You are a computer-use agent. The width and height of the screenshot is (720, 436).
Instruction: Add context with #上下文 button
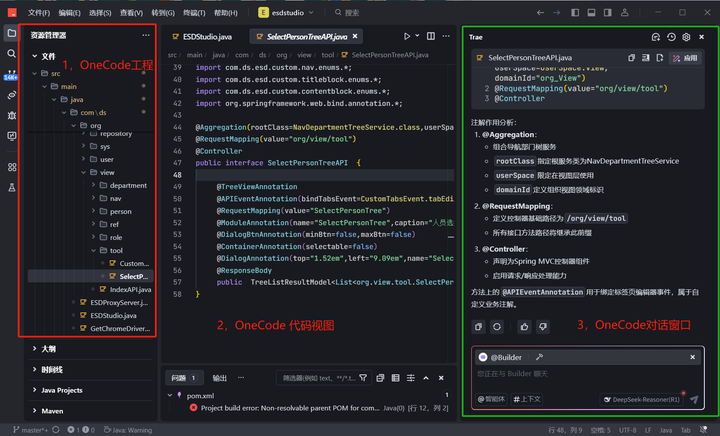[x=527, y=400]
